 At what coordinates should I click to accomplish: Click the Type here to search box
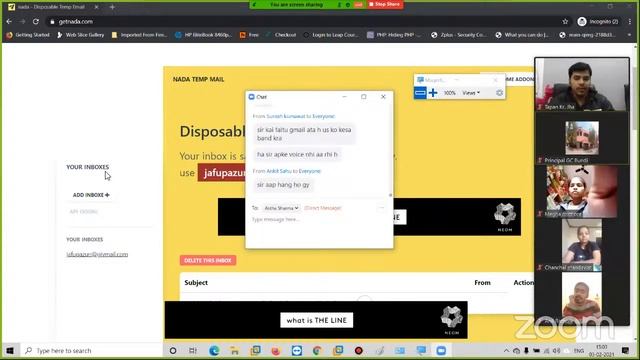pyautogui.click(x=92, y=351)
